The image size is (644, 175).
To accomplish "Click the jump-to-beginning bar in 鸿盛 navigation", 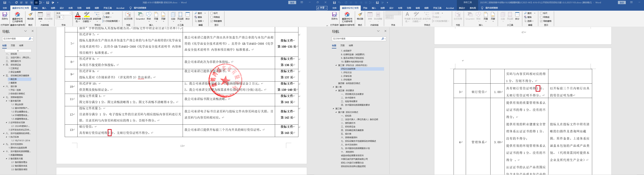I will point(18,51).
